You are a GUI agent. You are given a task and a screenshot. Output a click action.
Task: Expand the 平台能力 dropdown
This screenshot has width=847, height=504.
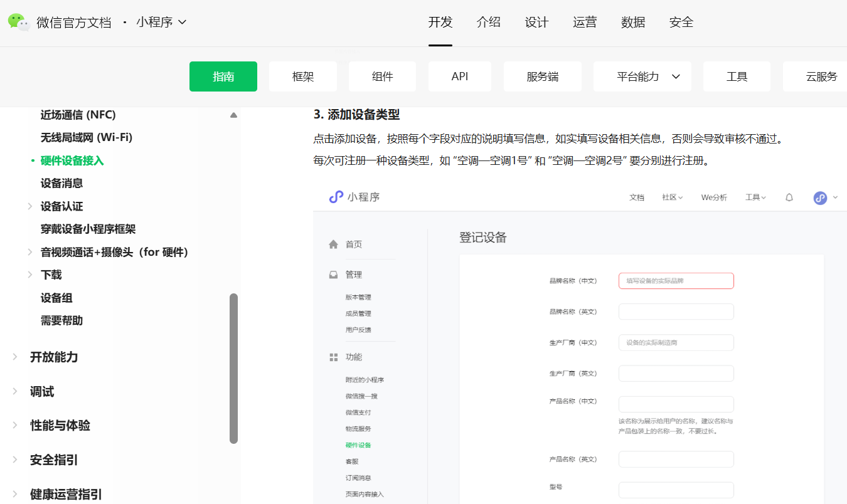coord(642,76)
